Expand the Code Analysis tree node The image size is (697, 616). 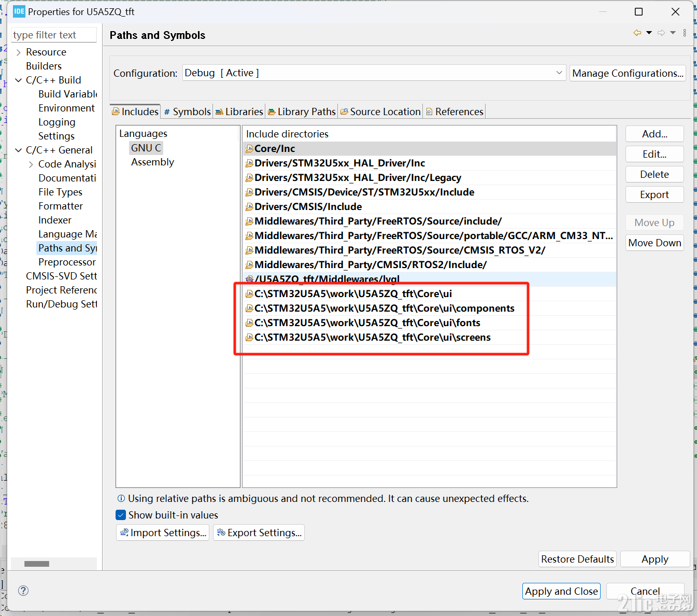pos(31,164)
